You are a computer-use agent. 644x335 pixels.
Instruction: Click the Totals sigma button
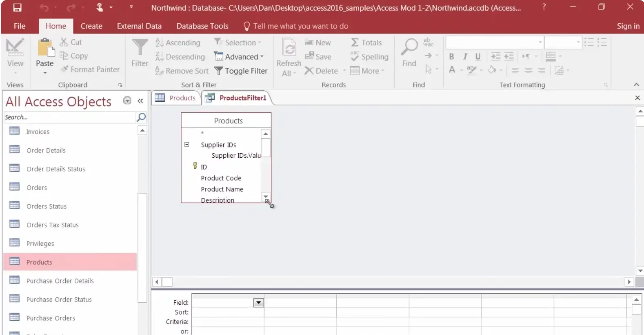point(366,42)
